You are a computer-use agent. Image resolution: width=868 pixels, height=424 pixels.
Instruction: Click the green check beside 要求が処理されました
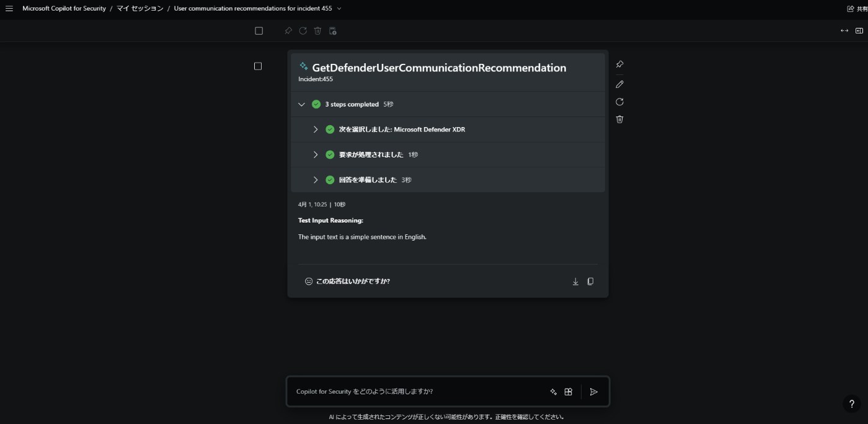tap(330, 154)
